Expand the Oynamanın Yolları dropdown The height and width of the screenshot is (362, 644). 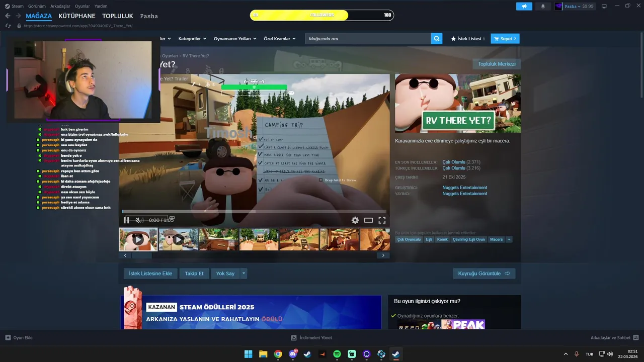coord(235,39)
